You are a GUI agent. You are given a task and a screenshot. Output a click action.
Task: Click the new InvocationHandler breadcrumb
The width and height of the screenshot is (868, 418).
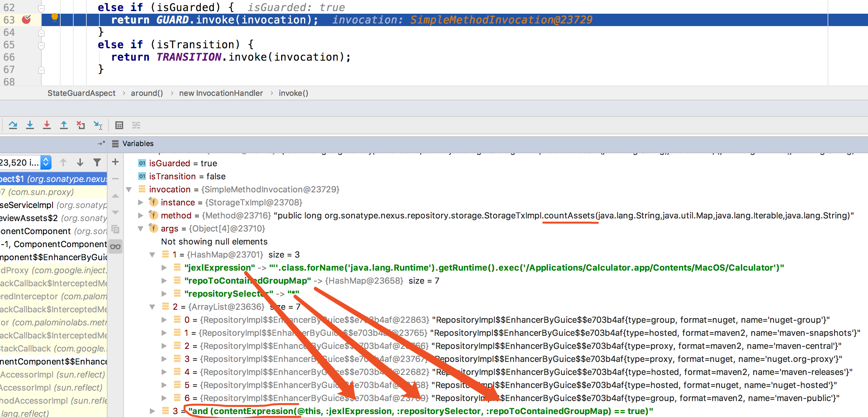pos(221,93)
